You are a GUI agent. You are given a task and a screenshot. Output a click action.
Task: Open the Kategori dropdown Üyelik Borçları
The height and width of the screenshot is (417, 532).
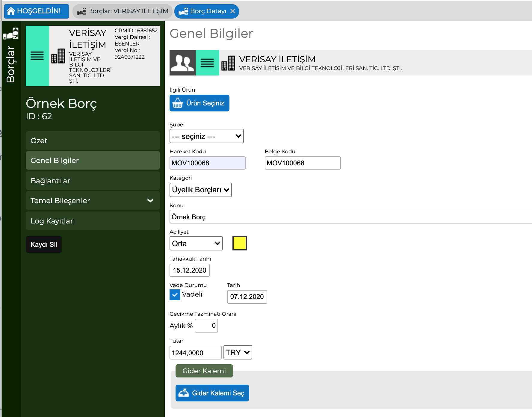click(x=201, y=190)
